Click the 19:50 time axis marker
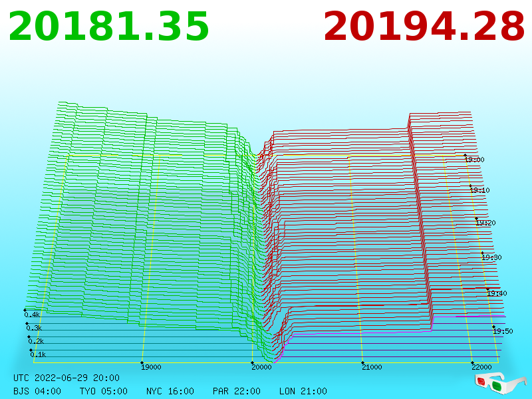Viewport: 532px width, 399px height. 503,331
